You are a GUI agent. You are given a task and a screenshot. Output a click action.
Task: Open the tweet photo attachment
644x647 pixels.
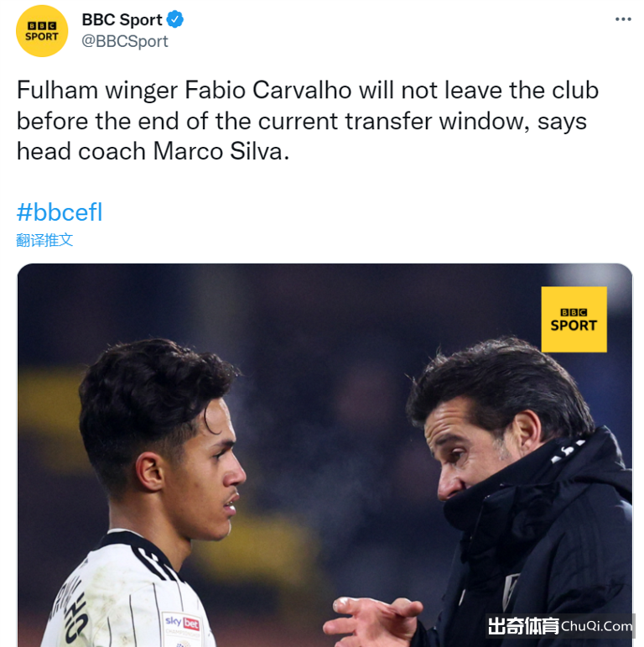pyautogui.click(x=325, y=455)
